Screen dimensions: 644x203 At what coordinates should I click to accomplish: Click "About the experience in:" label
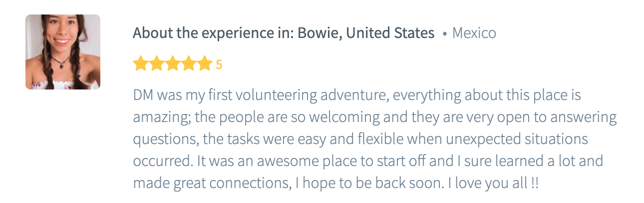click(213, 33)
